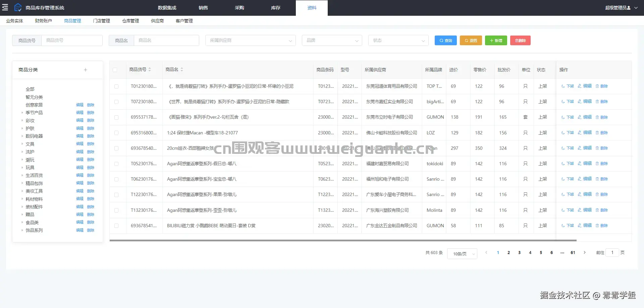Go to the previous page arrow
The width and height of the screenshot is (644, 308).
(486, 253)
